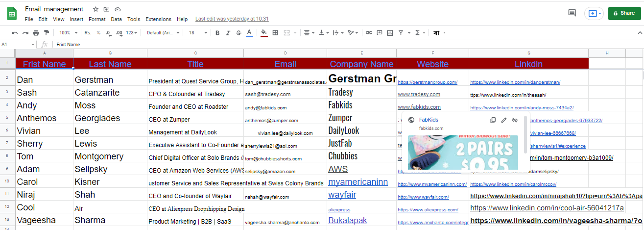
Task: Open the www.tradesy.com website link
Action: [419, 94]
